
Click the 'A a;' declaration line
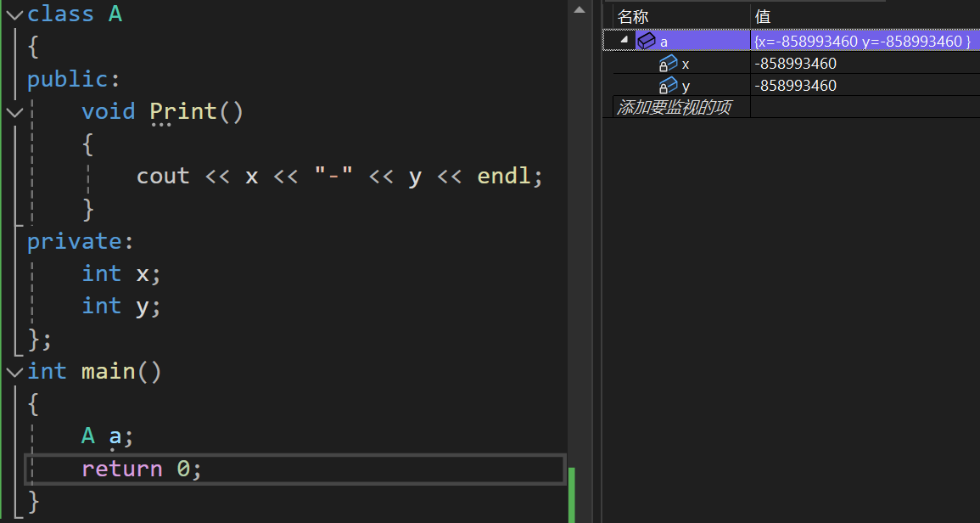[108, 436]
